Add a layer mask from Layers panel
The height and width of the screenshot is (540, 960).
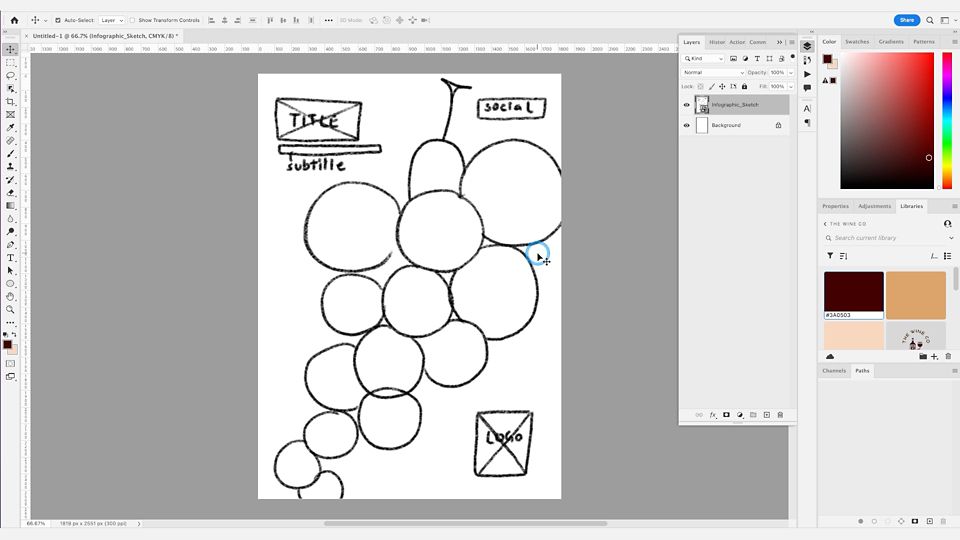point(726,415)
